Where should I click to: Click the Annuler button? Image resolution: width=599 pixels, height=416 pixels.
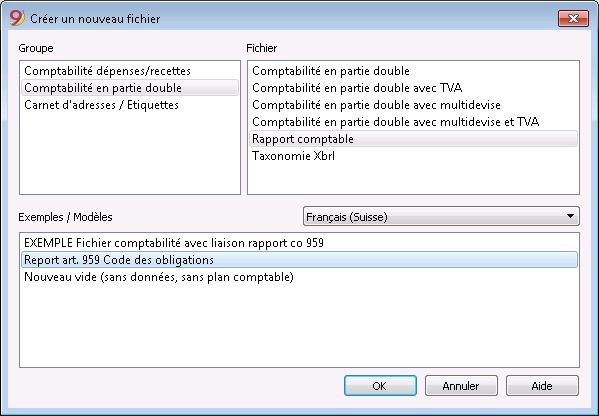461,386
